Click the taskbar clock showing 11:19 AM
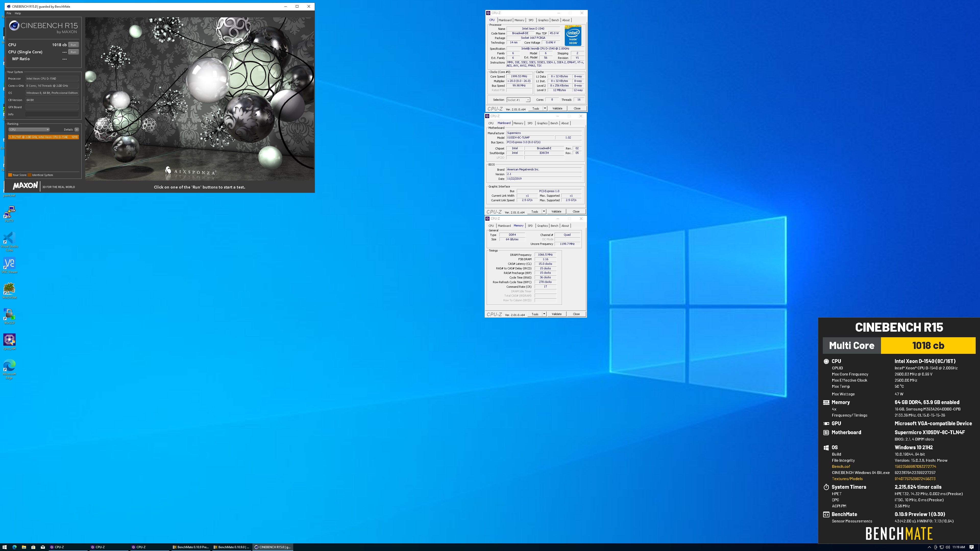Image resolution: width=980 pixels, height=551 pixels. (959, 547)
